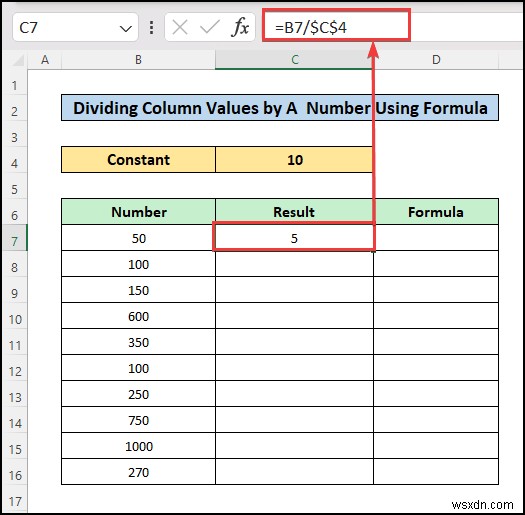Select Number cell 100 in row 12

coord(138,368)
